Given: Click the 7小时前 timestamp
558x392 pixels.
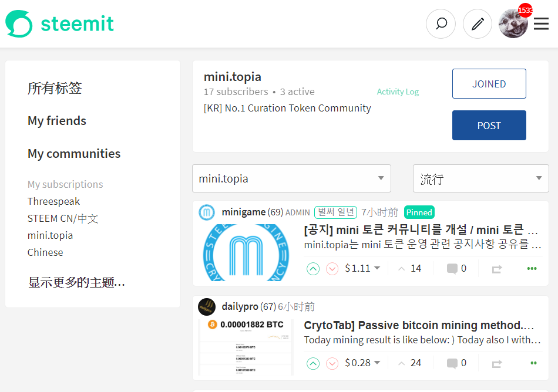Looking at the screenshot, I should pos(379,212).
